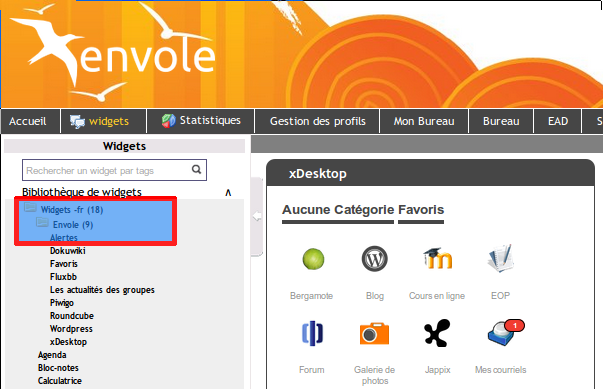The width and height of the screenshot is (603, 389).
Task: Click the Cours en ligne label
Action: coord(437,296)
